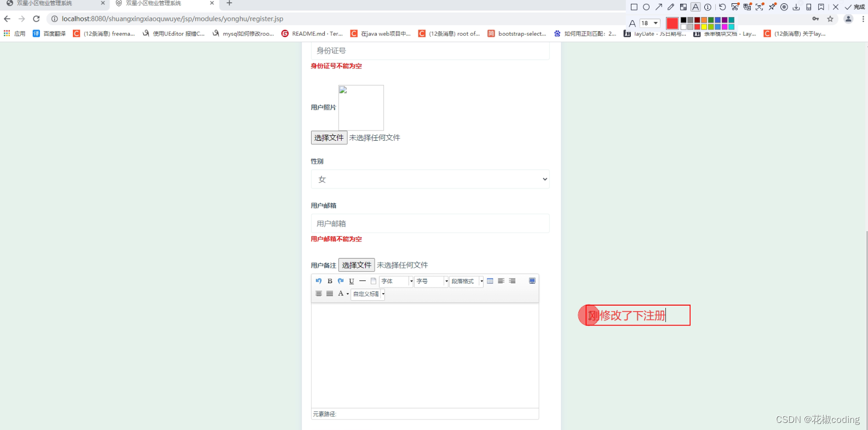Go back in browser

(x=7, y=19)
